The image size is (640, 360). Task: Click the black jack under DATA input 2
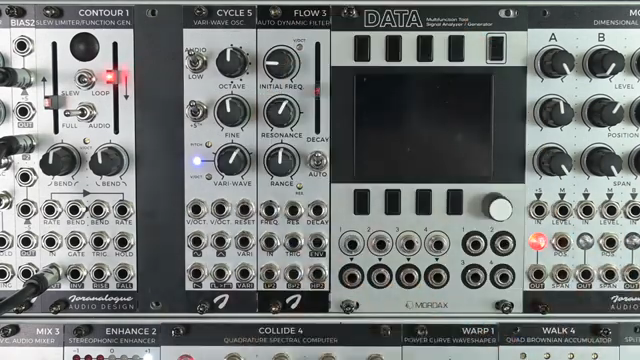(380, 276)
